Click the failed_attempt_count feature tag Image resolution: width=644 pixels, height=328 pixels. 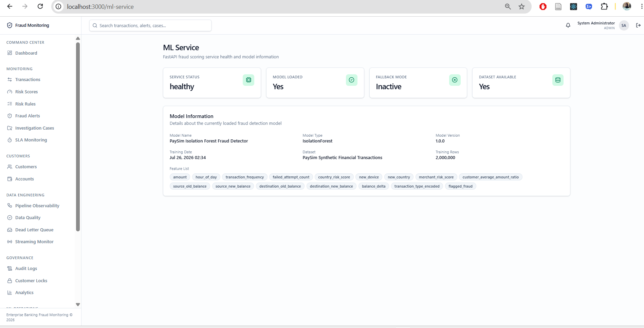(291, 177)
